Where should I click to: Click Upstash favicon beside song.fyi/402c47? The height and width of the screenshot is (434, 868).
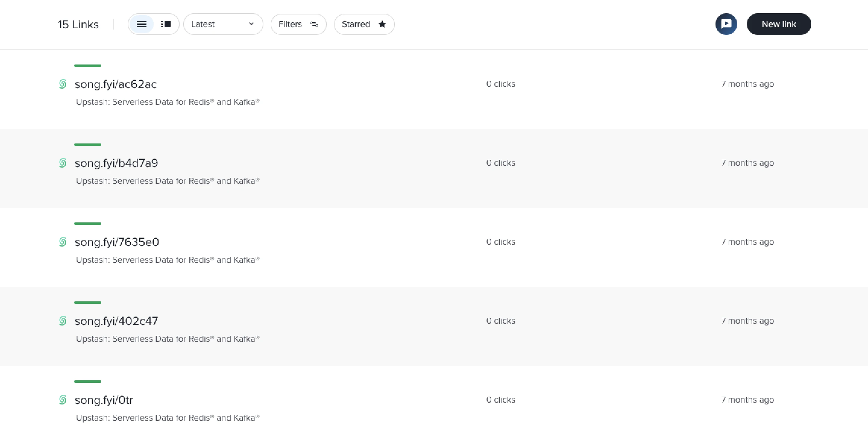pyautogui.click(x=63, y=321)
